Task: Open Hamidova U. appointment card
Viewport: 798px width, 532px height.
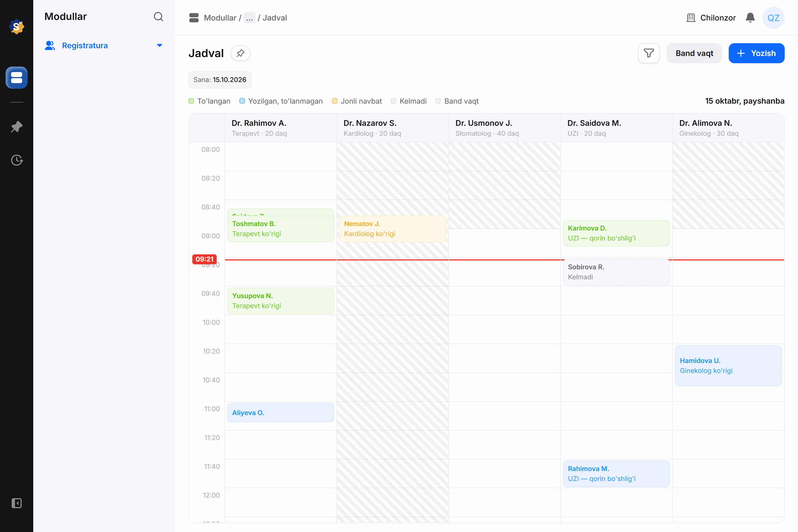Action: point(728,366)
